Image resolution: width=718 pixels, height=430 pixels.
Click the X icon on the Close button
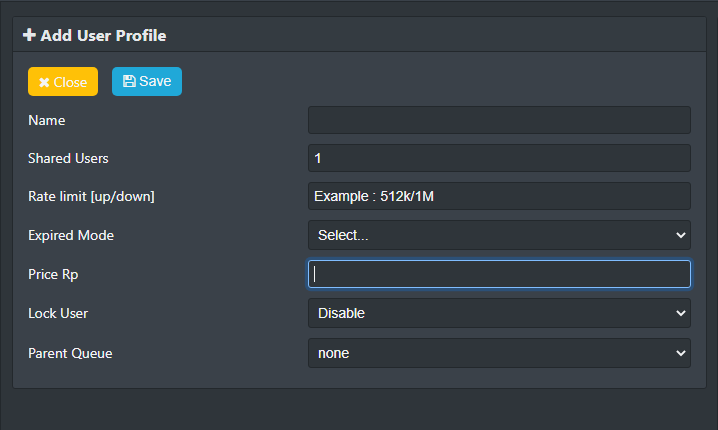tap(44, 82)
